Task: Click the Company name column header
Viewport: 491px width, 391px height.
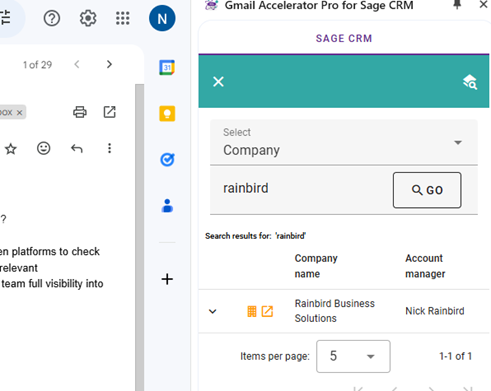Action: pos(316,266)
